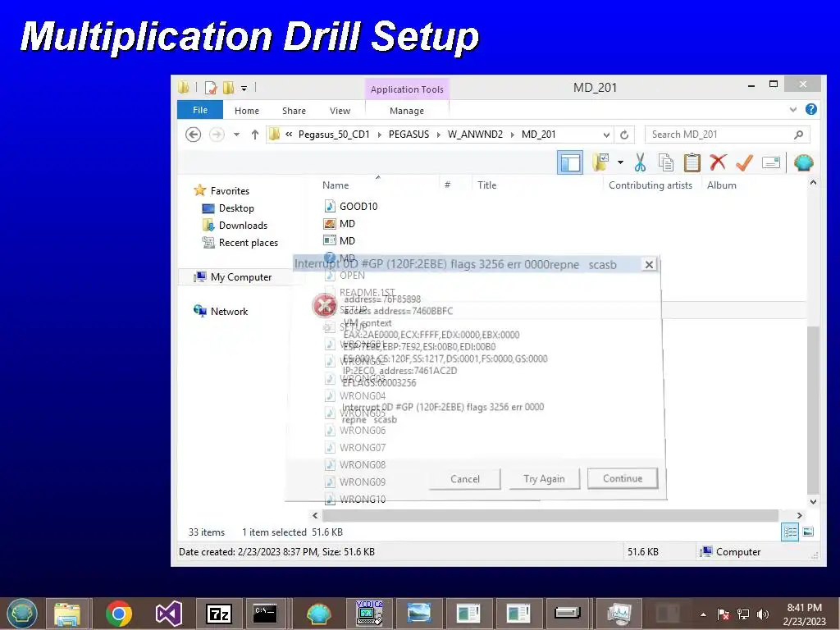Expand arrow after W_ANWND2 in path

coord(512,135)
